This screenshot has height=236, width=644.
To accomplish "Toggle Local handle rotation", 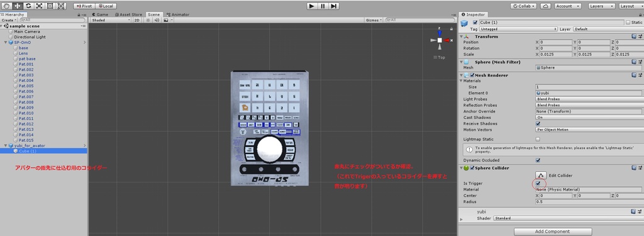I will click(106, 6).
